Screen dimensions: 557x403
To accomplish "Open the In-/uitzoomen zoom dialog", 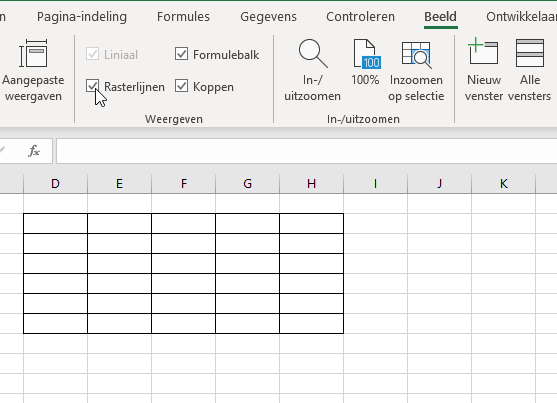I will tap(313, 70).
